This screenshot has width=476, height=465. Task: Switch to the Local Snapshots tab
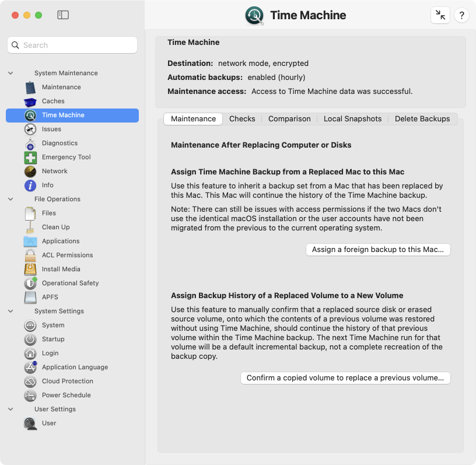[352, 119]
